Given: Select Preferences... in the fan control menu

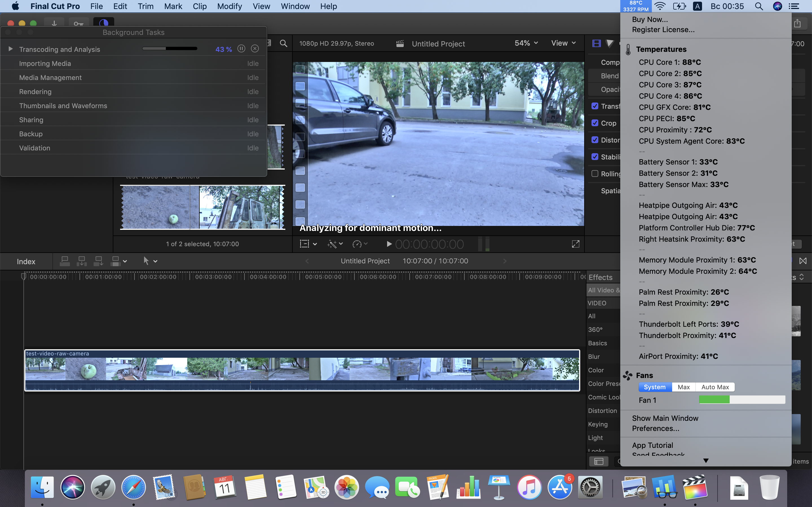Looking at the screenshot, I should 655,428.
